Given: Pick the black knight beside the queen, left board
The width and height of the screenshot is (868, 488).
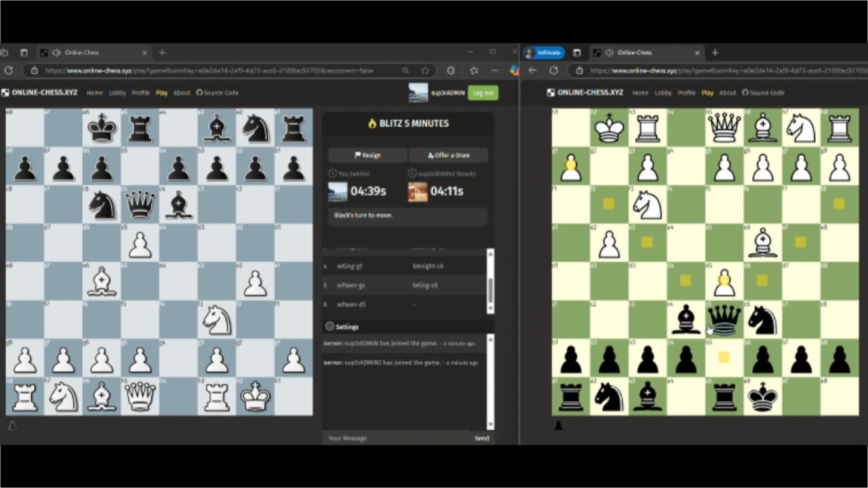Looking at the screenshot, I should 102,204.
